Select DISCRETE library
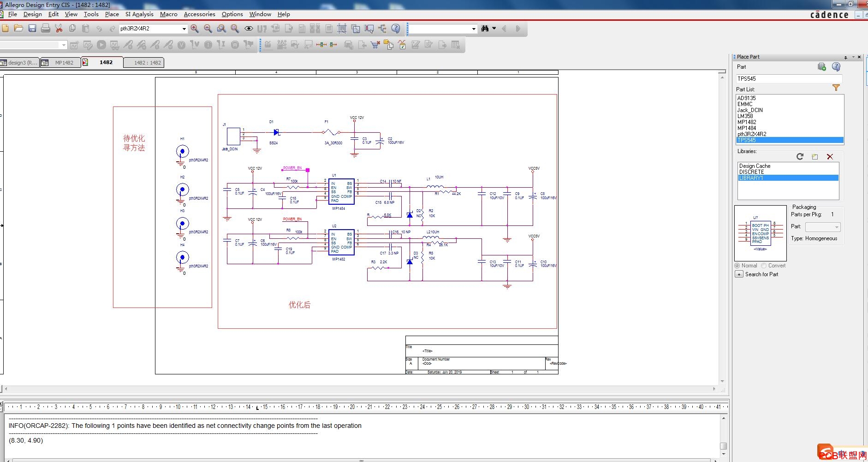The height and width of the screenshot is (462, 868). (x=788, y=172)
